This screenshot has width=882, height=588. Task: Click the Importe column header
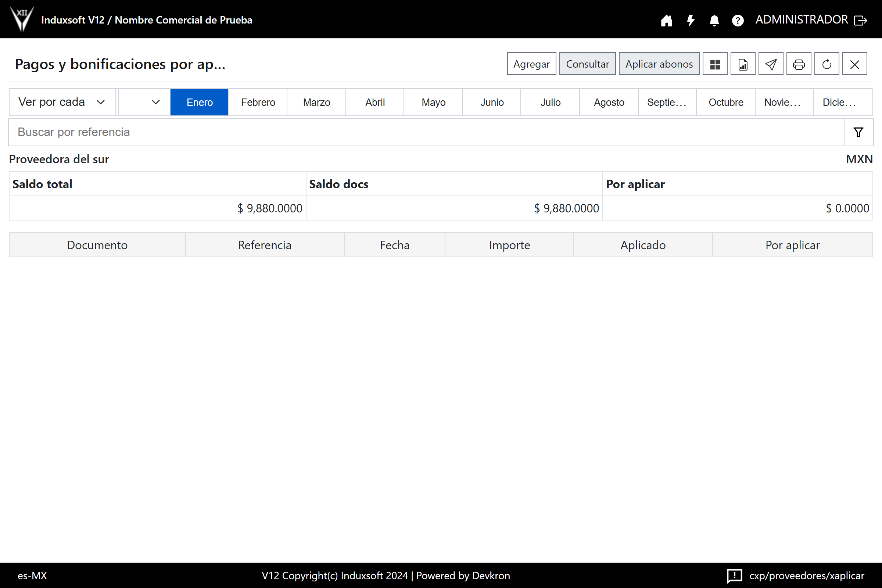509,245
